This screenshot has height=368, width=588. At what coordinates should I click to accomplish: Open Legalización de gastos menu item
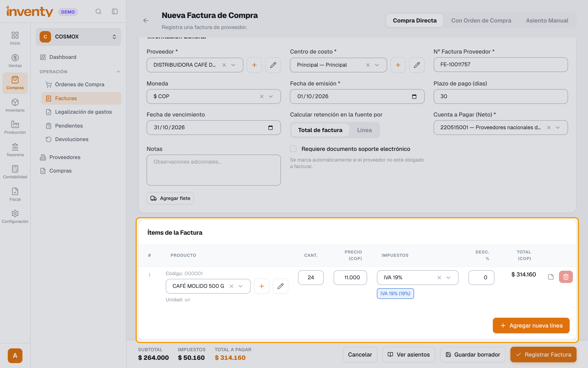coord(81,112)
